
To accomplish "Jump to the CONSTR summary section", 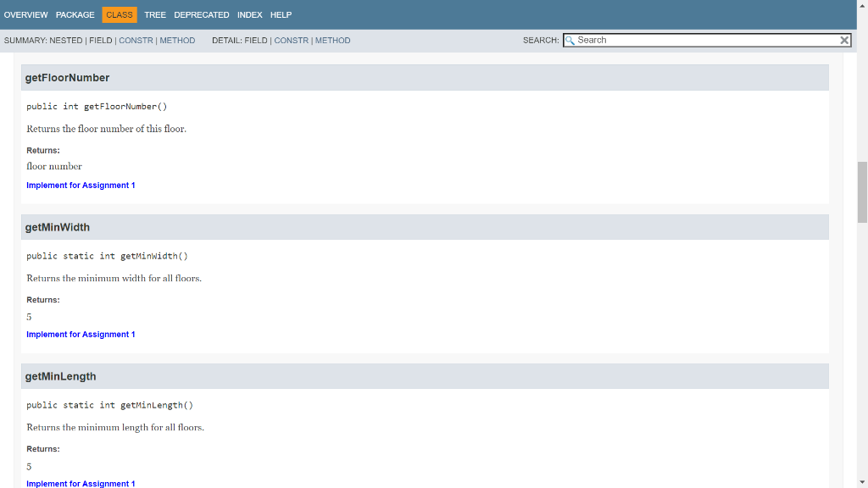I will (x=136, y=40).
